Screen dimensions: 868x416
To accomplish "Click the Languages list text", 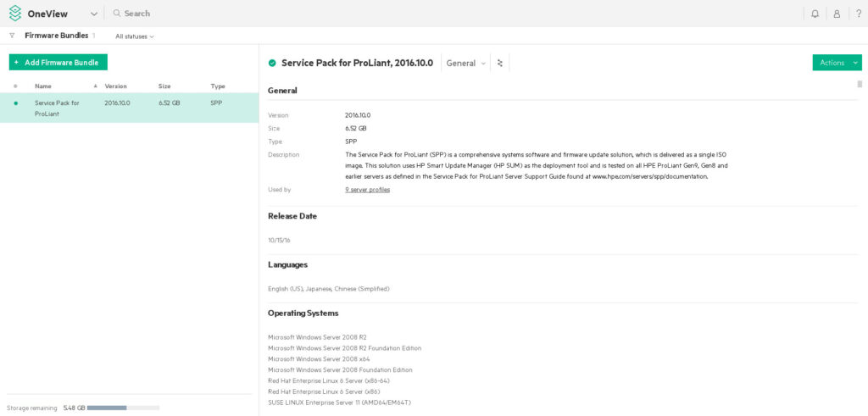I will coord(329,289).
